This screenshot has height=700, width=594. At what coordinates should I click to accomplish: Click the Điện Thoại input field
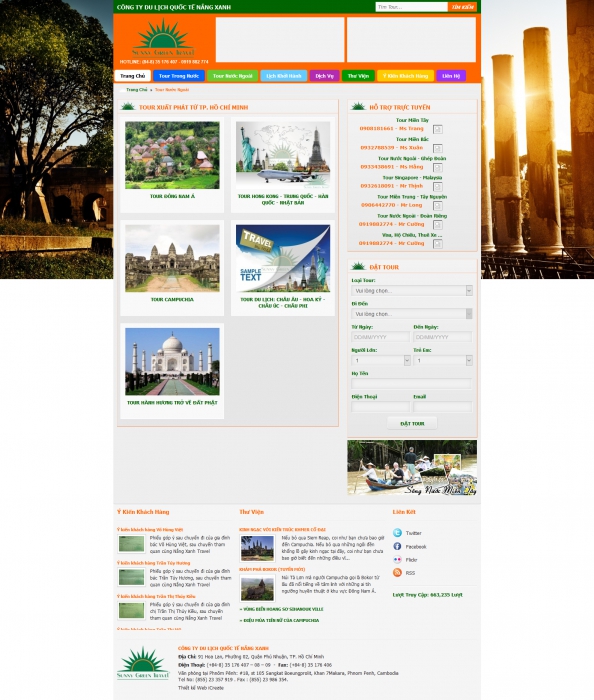380,407
